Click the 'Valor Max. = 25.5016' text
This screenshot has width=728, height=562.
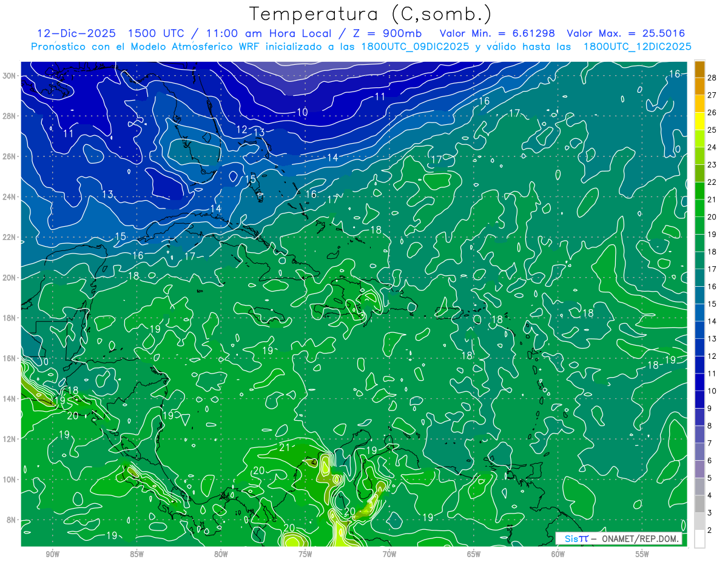pos(626,33)
